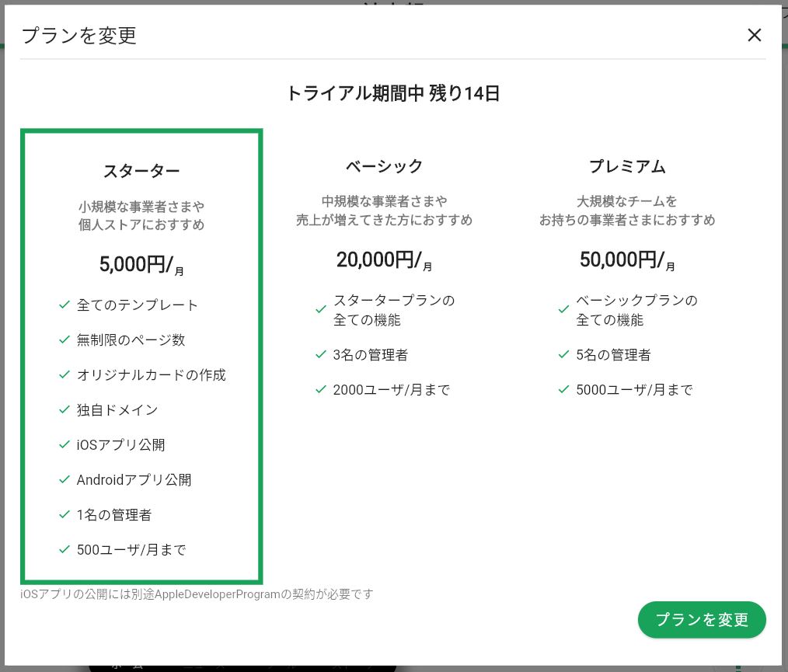Viewport: 788px width, 672px height.
Task: Click checkmark beside 独自ドメイン
Action: pyautogui.click(x=65, y=410)
